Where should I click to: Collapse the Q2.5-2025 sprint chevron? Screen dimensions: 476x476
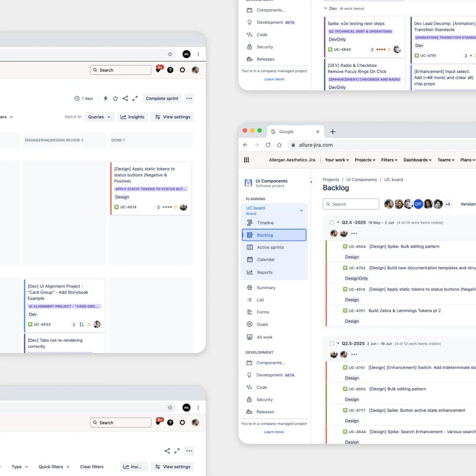(x=338, y=343)
